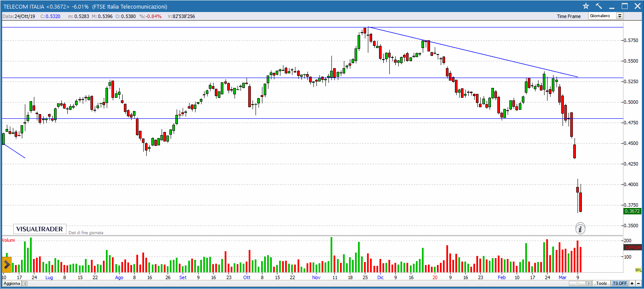Click the minimum value 0.5283

tap(82, 16)
